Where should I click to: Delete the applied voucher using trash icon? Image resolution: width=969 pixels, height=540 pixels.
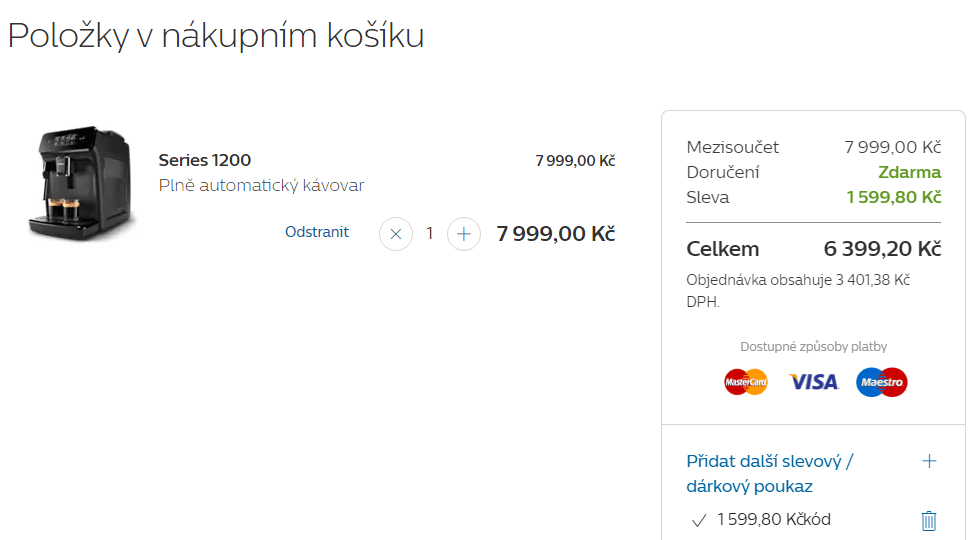click(929, 520)
